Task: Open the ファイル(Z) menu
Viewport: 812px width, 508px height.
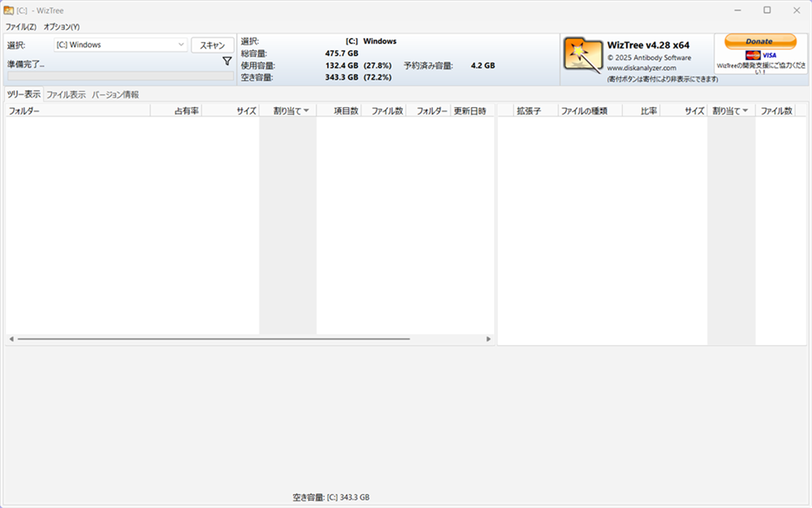Action: point(20,26)
